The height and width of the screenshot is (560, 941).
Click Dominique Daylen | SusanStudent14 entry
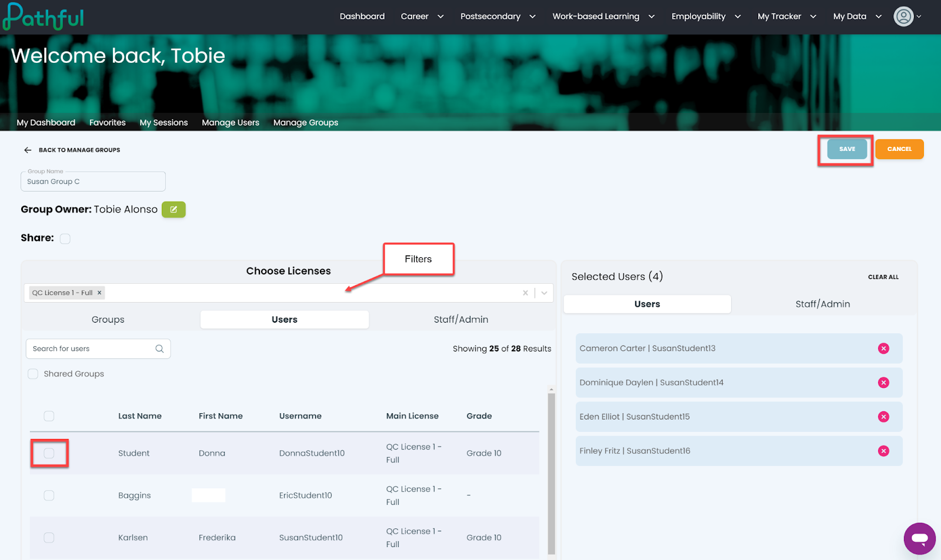pyautogui.click(x=739, y=383)
